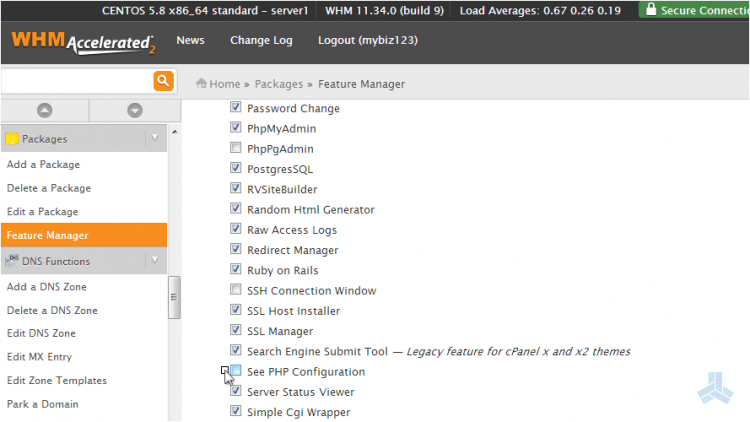This screenshot has height=422, width=750.
Task: Open the Change Log menu item
Action: [261, 41]
